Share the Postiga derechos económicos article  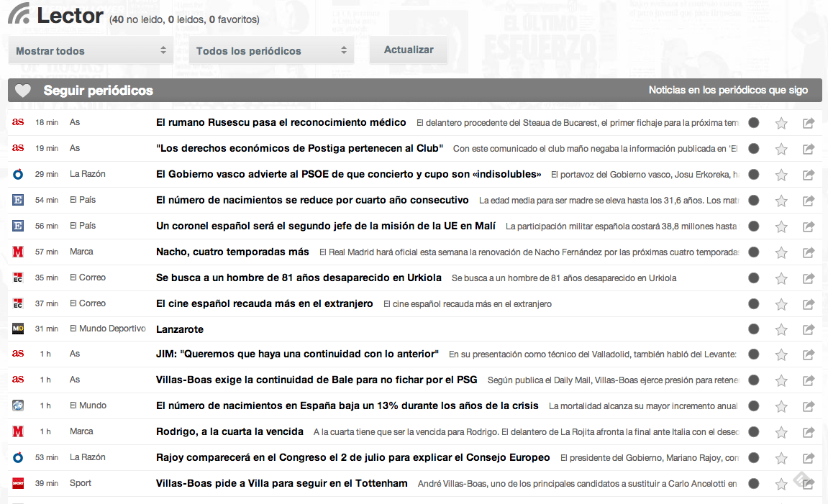tap(809, 149)
